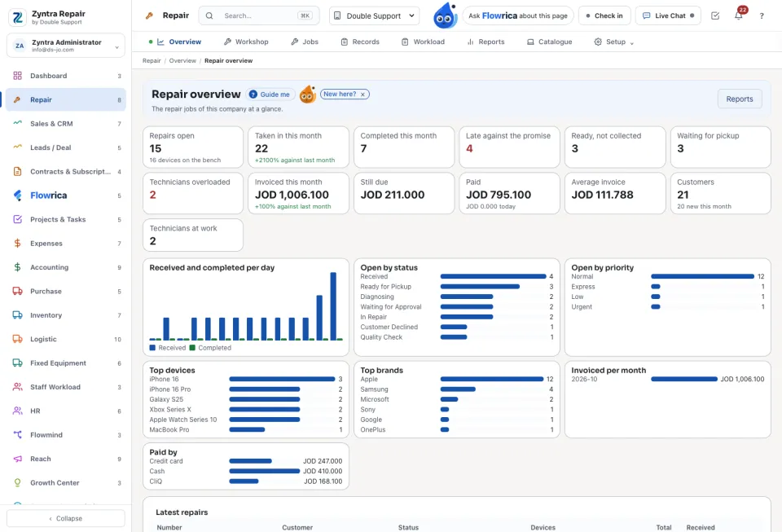Switch to the Workshop tab

coord(246,42)
